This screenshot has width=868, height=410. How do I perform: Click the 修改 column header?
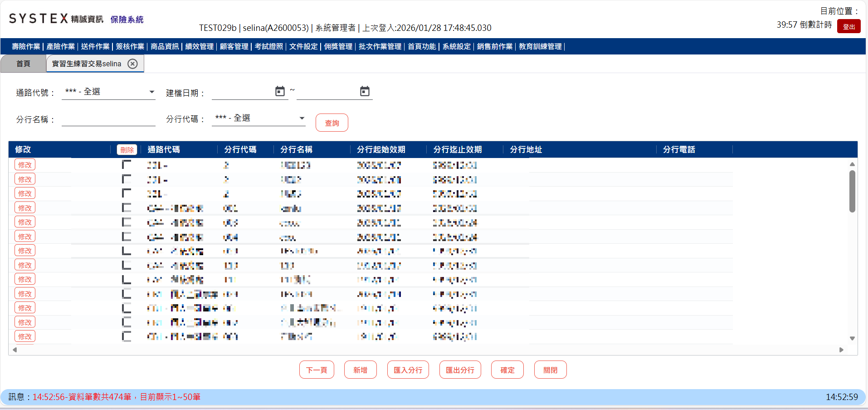point(23,149)
